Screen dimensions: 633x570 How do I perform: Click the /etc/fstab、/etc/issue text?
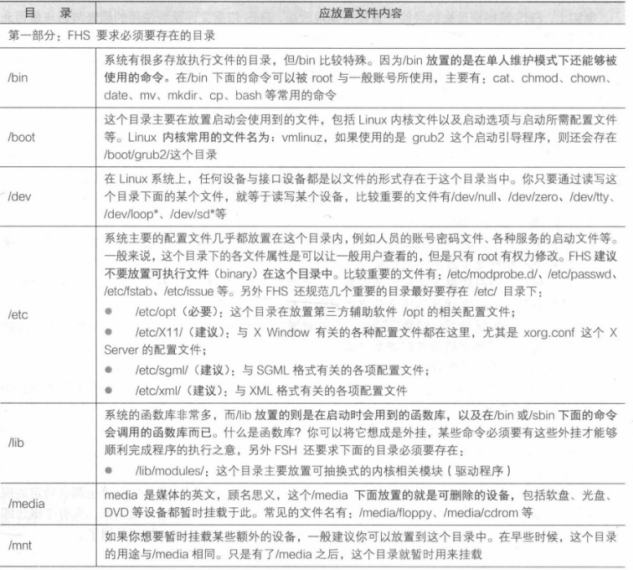click(x=159, y=291)
